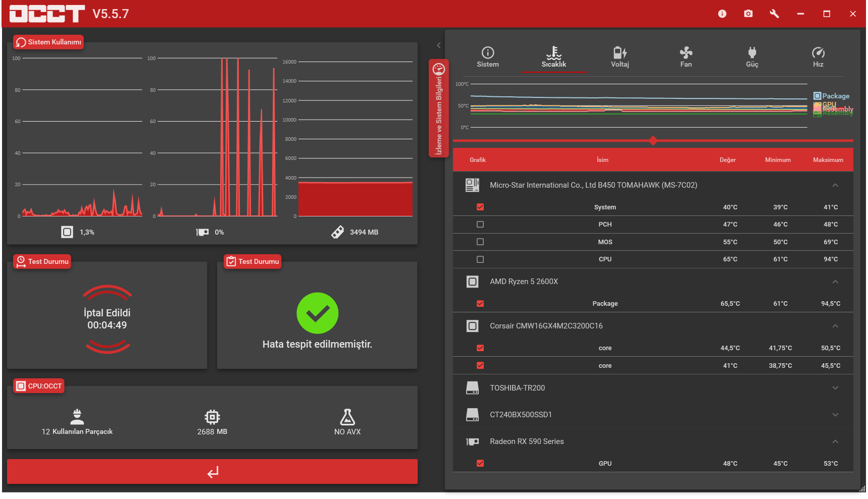Collapse the Radeon RX 590 Series section
The image size is (868, 499).
point(835,441)
